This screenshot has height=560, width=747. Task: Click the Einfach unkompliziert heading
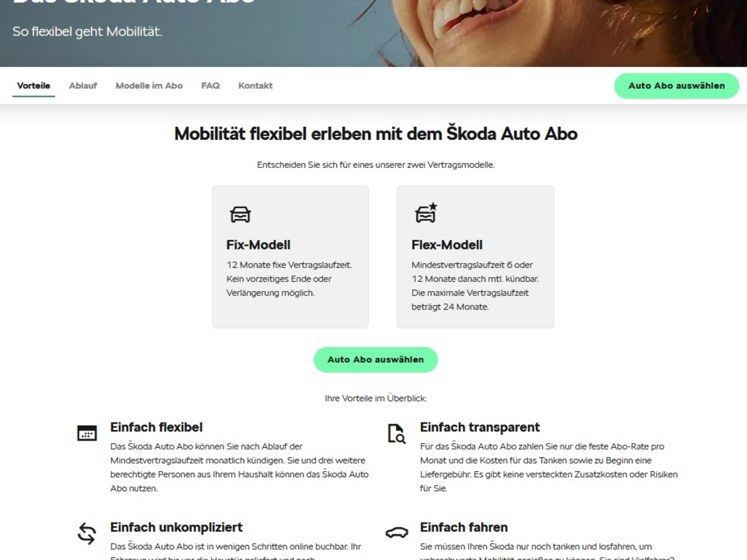[x=176, y=527]
